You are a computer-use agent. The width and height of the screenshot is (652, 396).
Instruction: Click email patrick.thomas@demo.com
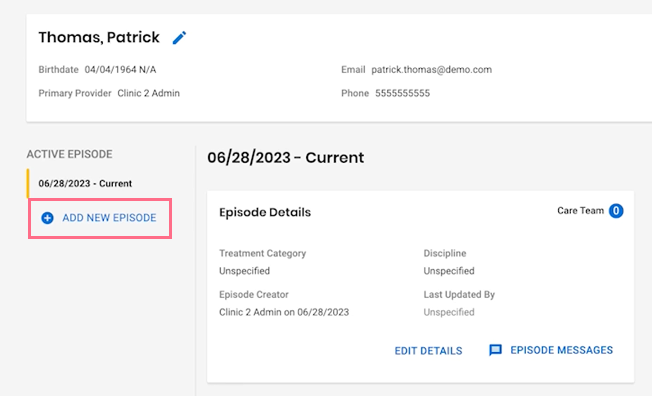(432, 69)
